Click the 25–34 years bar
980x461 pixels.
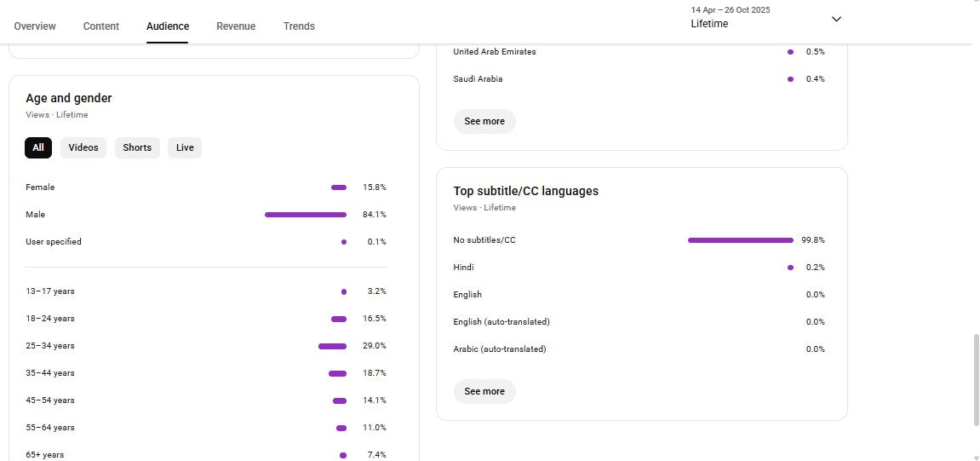click(332, 346)
